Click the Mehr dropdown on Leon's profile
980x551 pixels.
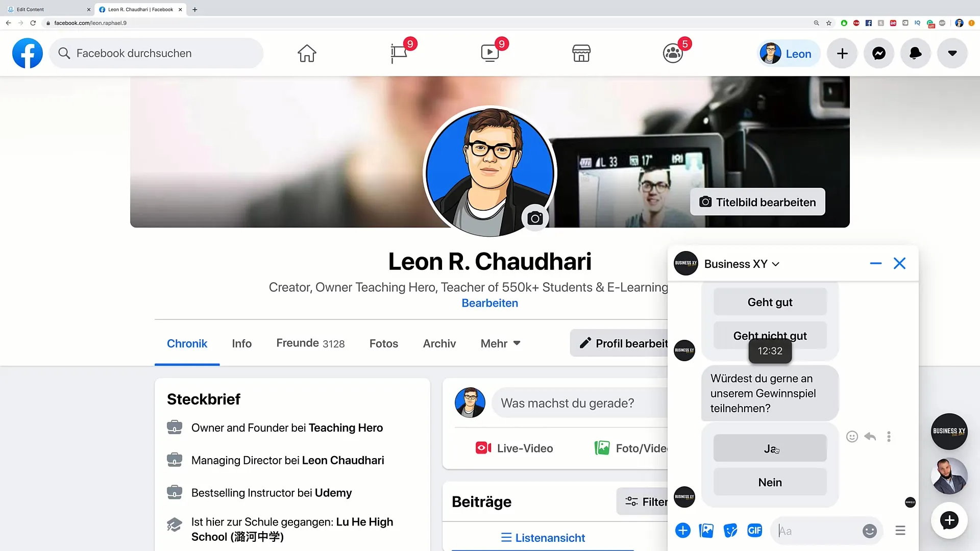pos(500,343)
